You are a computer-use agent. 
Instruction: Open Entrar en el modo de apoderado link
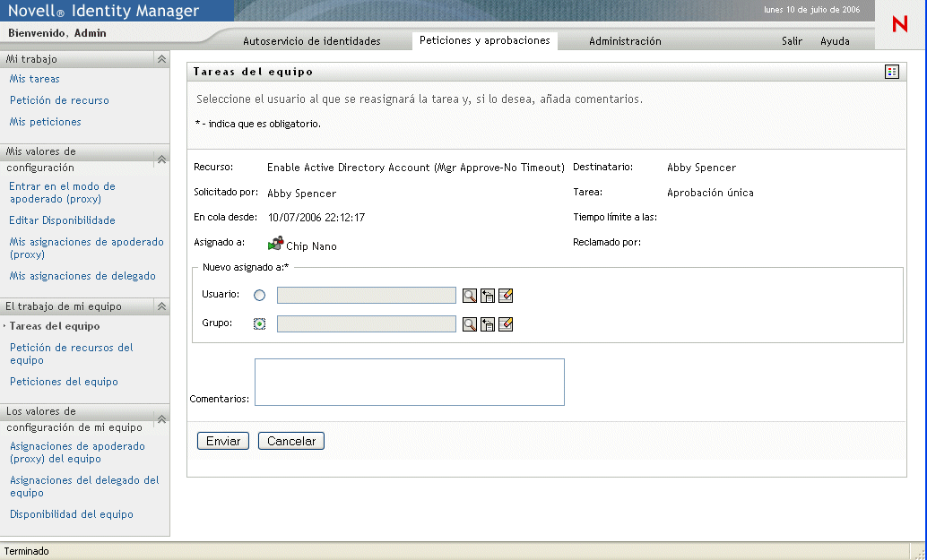coord(62,193)
